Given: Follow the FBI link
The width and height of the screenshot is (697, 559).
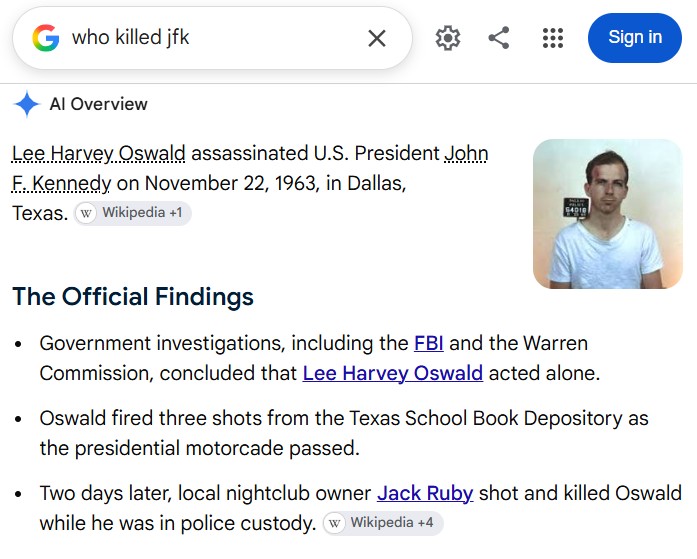Looking at the screenshot, I should click(429, 343).
